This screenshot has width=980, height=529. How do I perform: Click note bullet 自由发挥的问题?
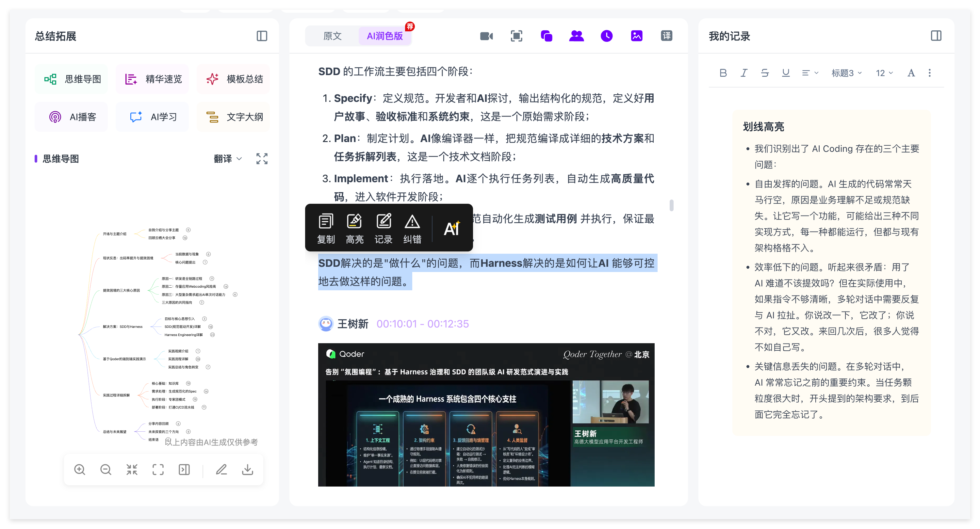click(x=837, y=216)
